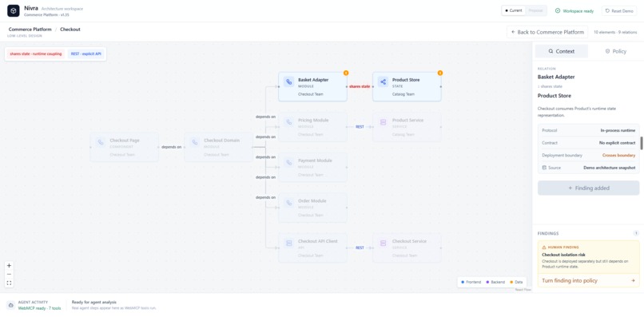The image size is (644, 317).
Task: Switch to the Proposal view
Action: (x=535, y=10)
